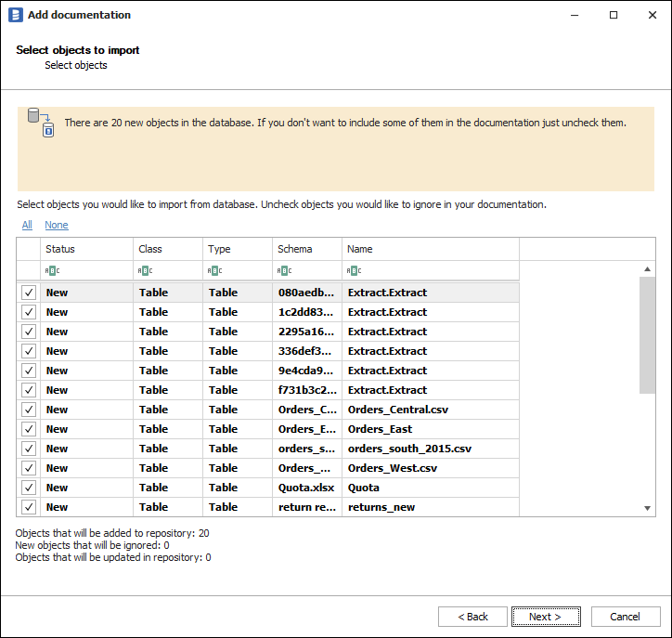Click the Schema column filter icon

(284, 271)
